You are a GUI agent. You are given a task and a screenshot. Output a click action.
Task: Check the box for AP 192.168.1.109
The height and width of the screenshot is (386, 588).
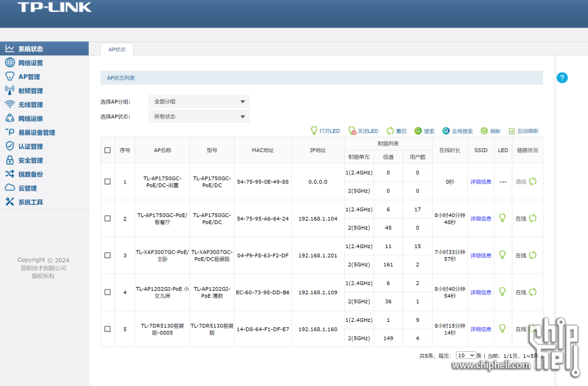pyautogui.click(x=107, y=292)
